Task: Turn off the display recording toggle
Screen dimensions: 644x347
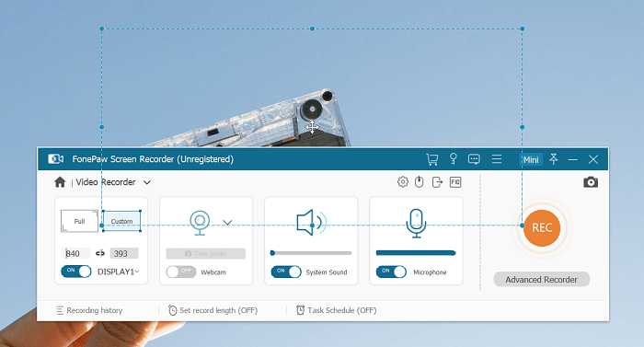Action: coord(76,272)
